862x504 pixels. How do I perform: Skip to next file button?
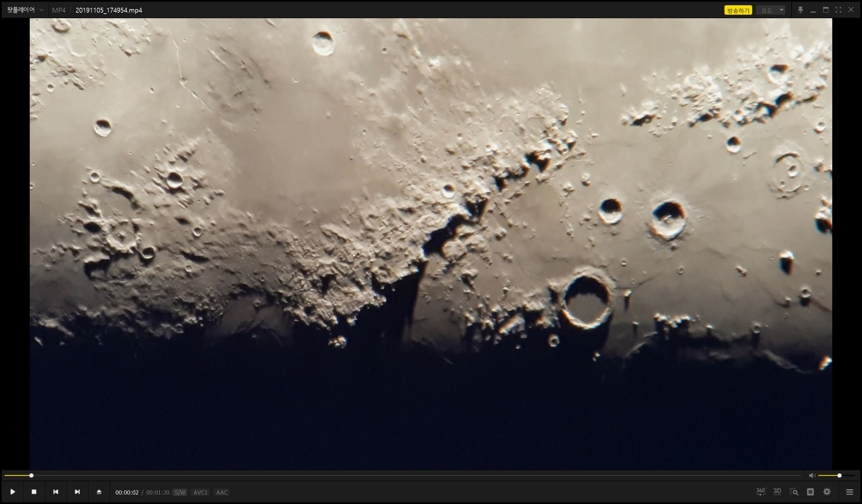77,492
